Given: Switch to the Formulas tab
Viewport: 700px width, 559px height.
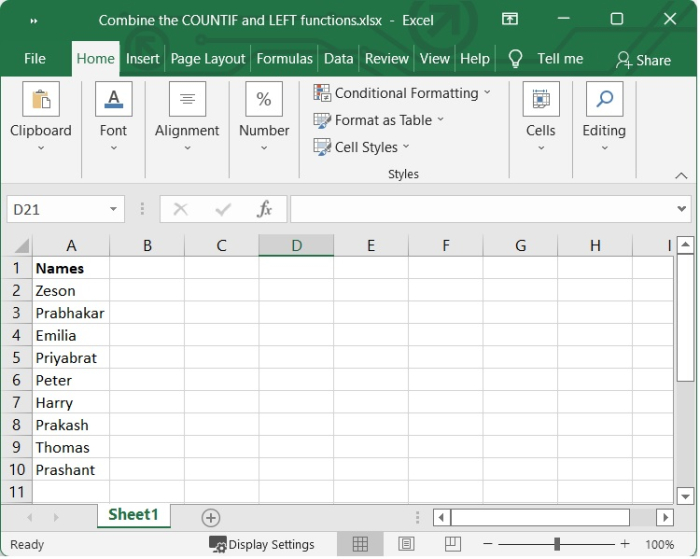Looking at the screenshot, I should pos(284,58).
